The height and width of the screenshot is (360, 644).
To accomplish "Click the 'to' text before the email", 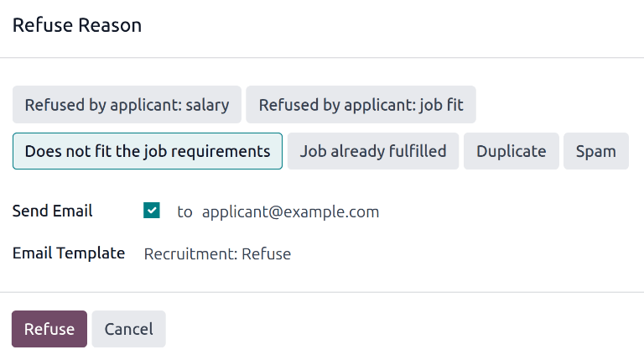I will point(184,211).
